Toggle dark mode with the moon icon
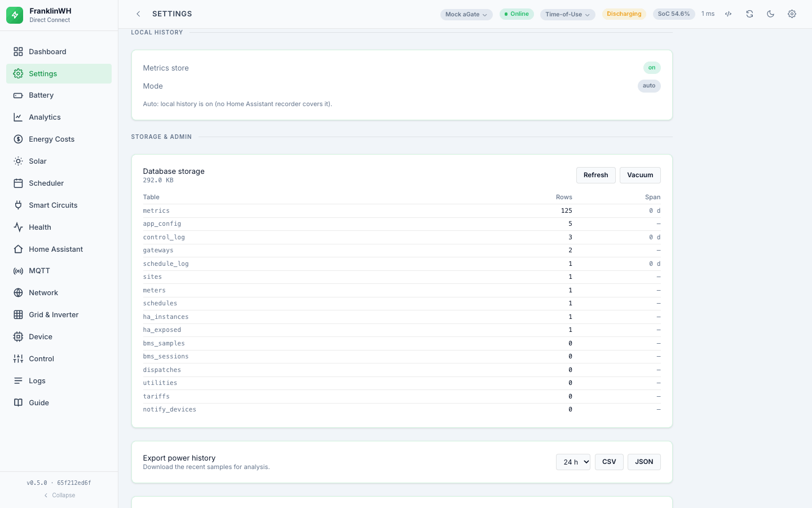This screenshot has width=812, height=508. [x=771, y=14]
